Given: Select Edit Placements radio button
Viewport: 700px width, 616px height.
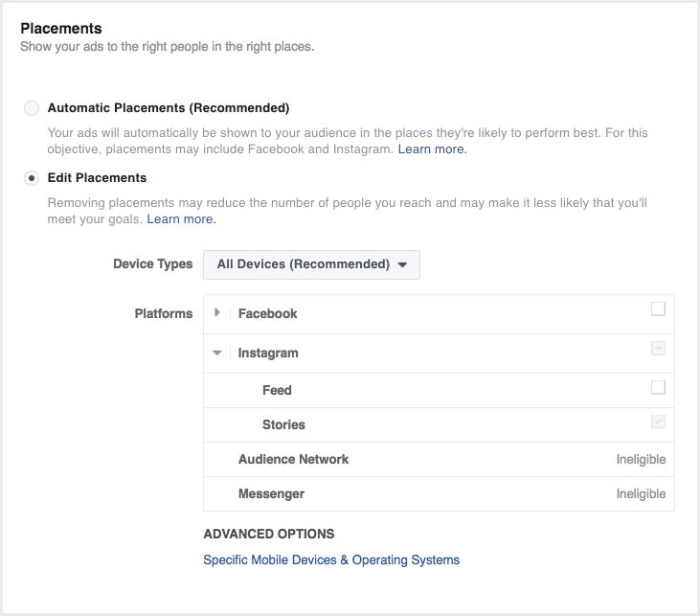Looking at the screenshot, I should pyautogui.click(x=33, y=178).
